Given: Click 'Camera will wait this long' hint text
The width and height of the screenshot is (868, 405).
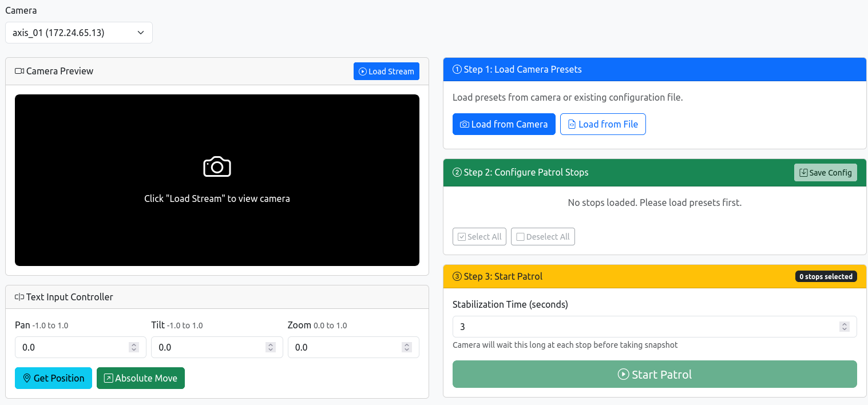Looking at the screenshot, I should click(x=565, y=346).
